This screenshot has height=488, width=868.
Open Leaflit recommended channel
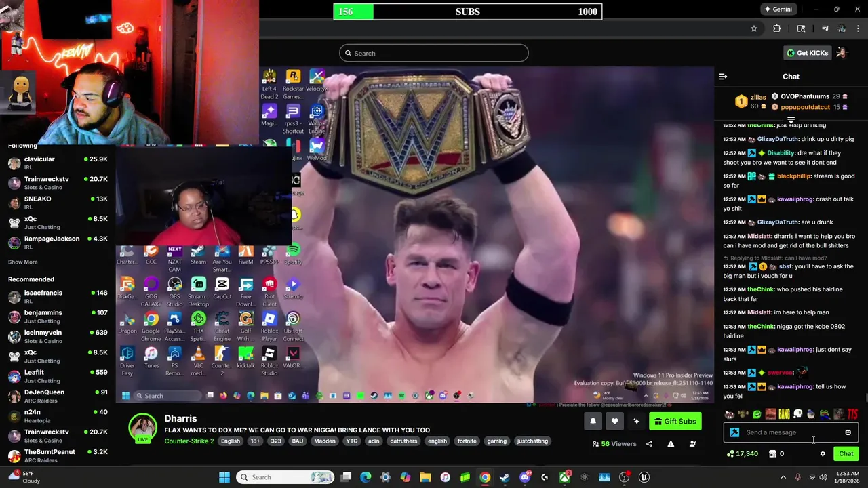(58, 376)
